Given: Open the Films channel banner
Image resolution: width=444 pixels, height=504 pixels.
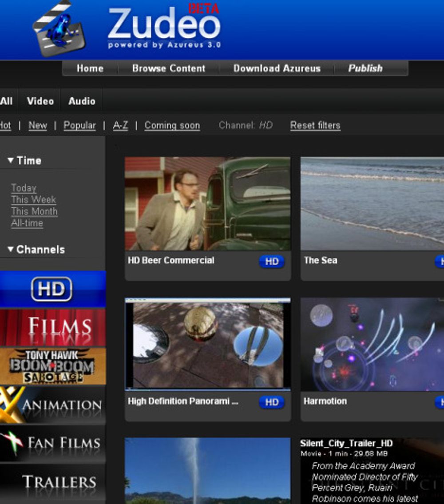Looking at the screenshot, I should tap(53, 327).
